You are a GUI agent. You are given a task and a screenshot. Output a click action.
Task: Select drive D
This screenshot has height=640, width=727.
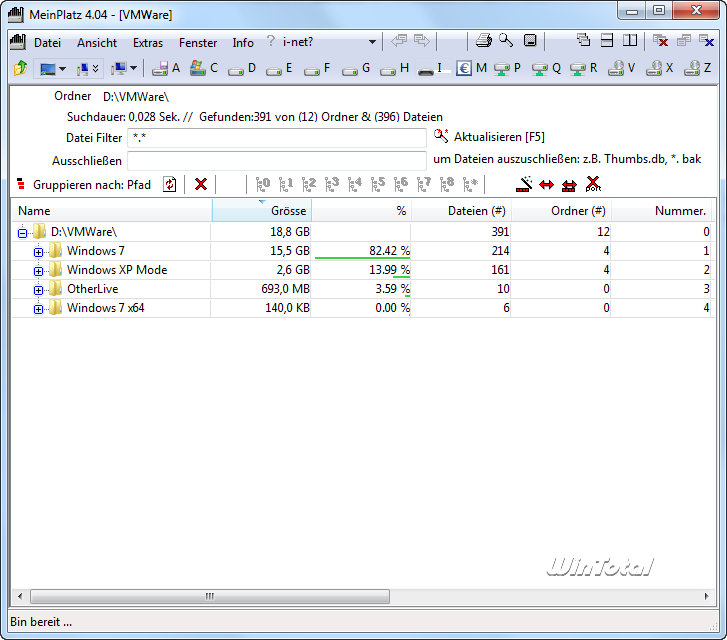click(242, 69)
